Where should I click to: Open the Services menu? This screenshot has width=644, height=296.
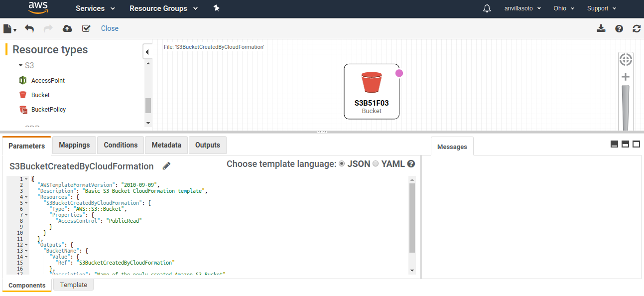[x=95, y=8]
